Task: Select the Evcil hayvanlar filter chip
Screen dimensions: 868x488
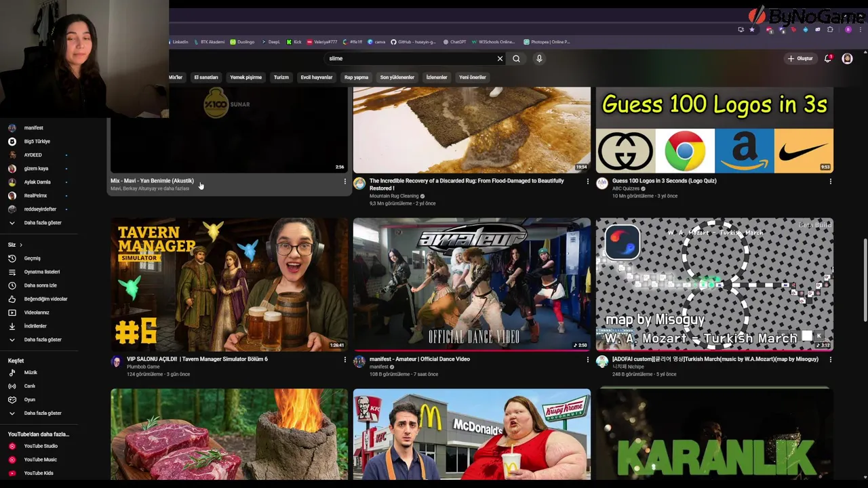Action: (x=317, y=77)
